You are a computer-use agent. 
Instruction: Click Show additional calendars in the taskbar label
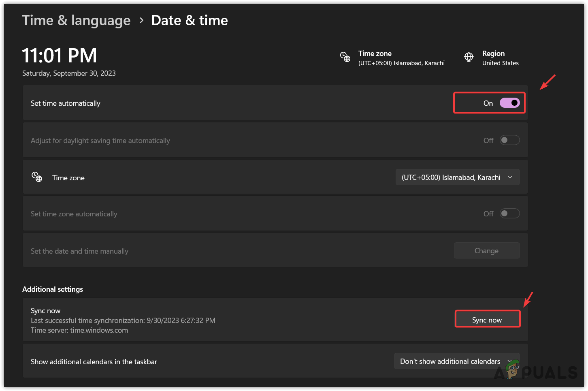click(x=94, y=362)
